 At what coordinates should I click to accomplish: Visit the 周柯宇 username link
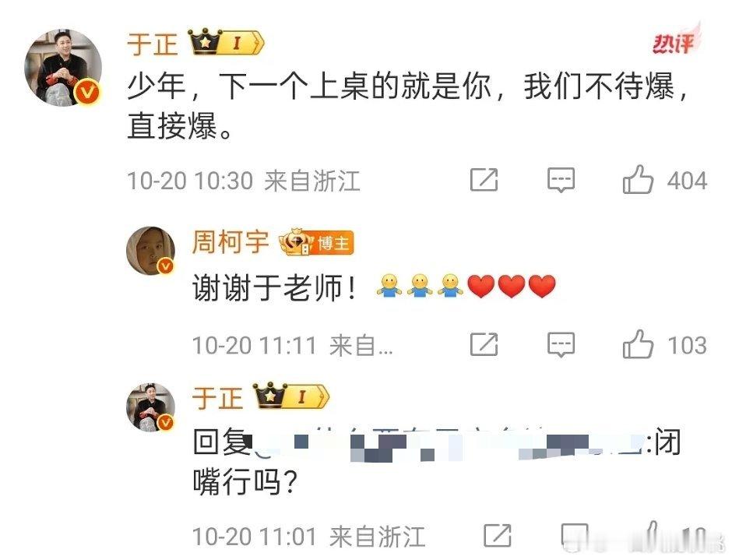231,242
